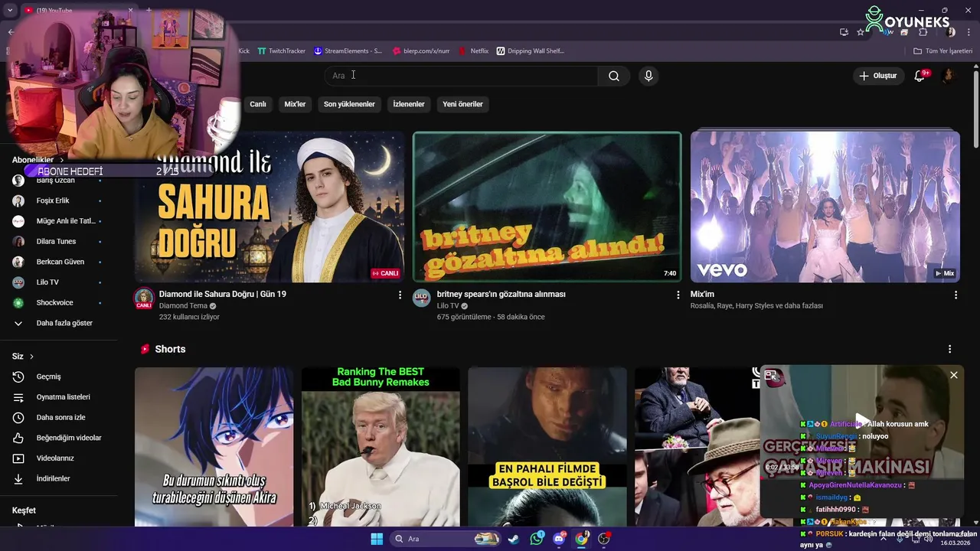Open the Netflix bookmark
980x551 pixels.
pyautogui.click(x=473, y=51)
